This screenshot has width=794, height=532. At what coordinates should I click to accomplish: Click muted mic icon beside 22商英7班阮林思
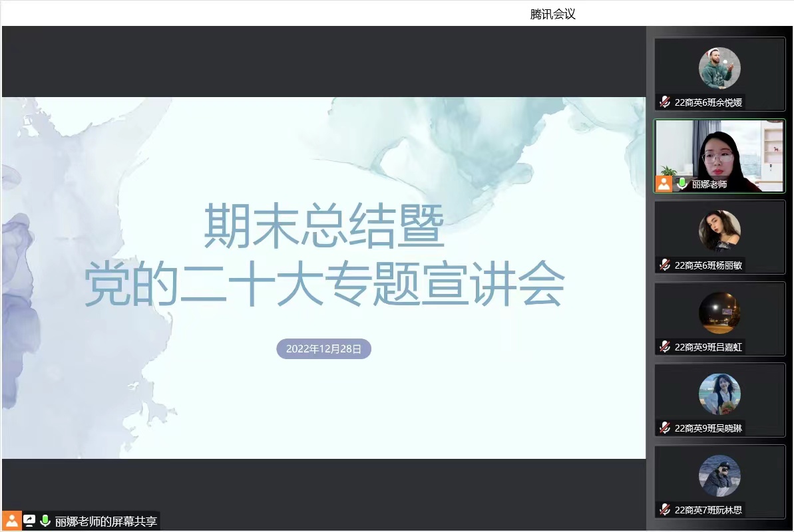665,510
